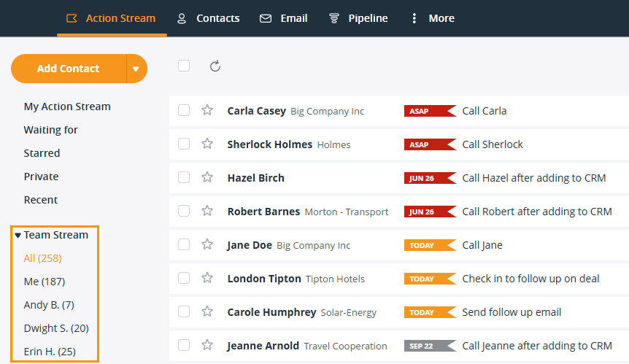629x364 pixels.
Task: Star the Carla Casey contact
Action: [x=207, y=110]
